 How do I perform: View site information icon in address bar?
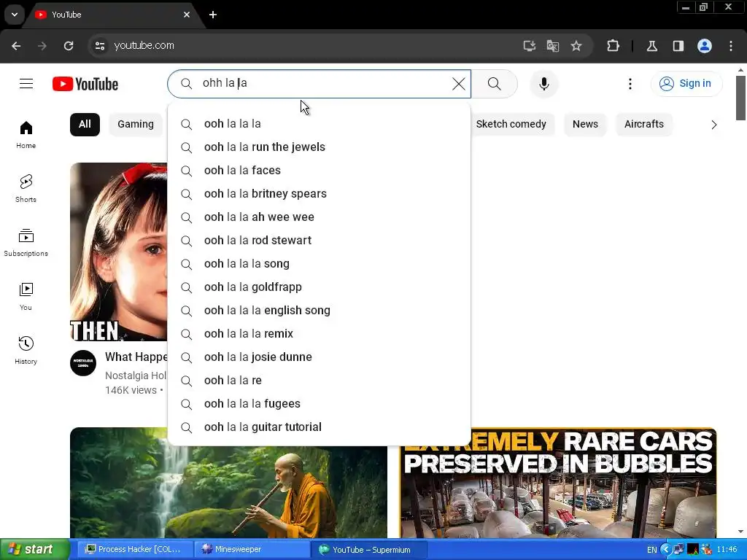click(x=99, y=46)
